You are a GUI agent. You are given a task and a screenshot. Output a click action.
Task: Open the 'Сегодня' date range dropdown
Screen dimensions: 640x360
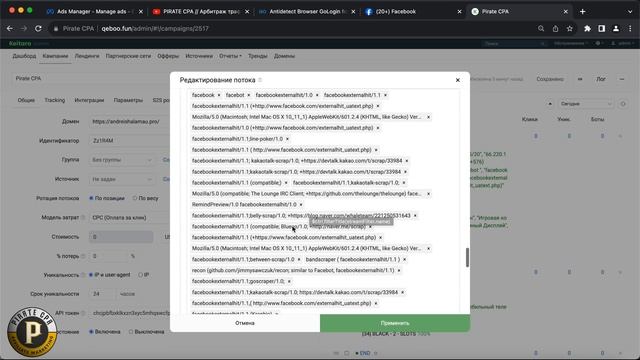click(x=586, y=104)
